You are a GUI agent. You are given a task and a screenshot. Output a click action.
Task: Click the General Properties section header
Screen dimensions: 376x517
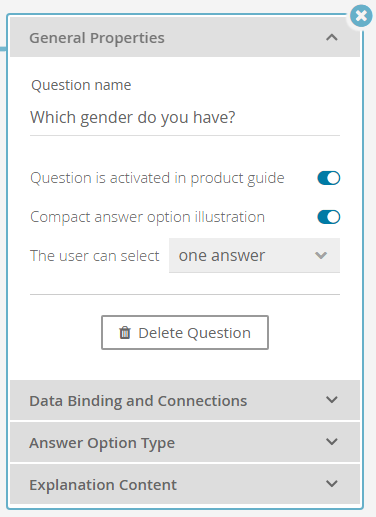pyautogui.click(x=185, y=37)
